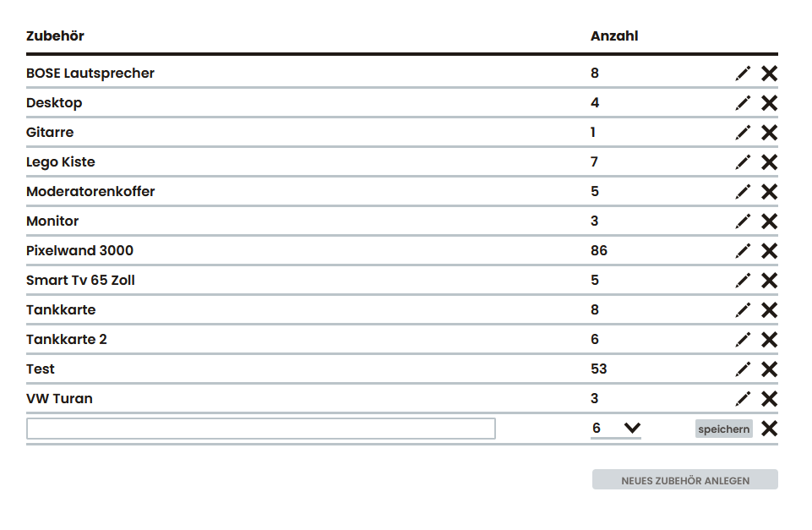This screenshot has height=530, width=812.
Task: Edit the Tankkarte entry
Action: 743,310
